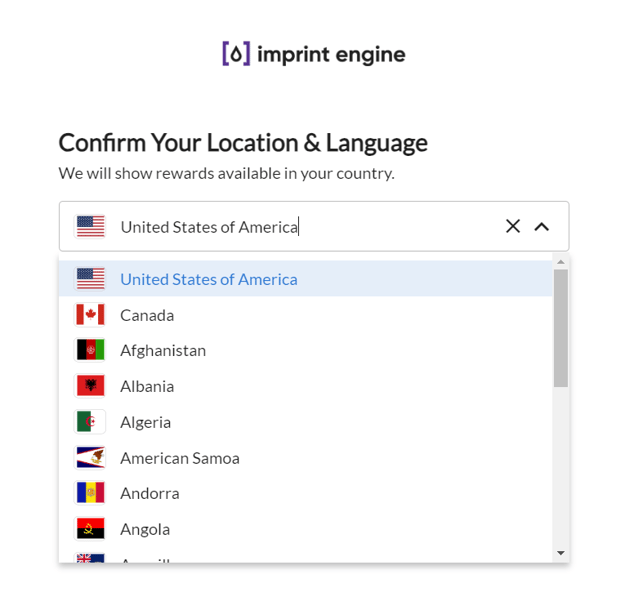
Task: Click the Canada maple leaf flag icon
Action: pyautogui.click(x=90, y=315)
